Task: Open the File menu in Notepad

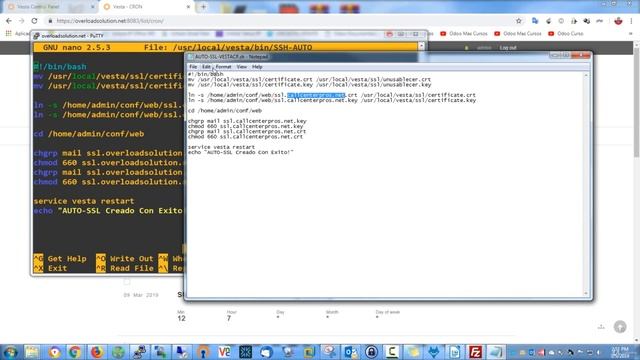Action: (193, 67)
